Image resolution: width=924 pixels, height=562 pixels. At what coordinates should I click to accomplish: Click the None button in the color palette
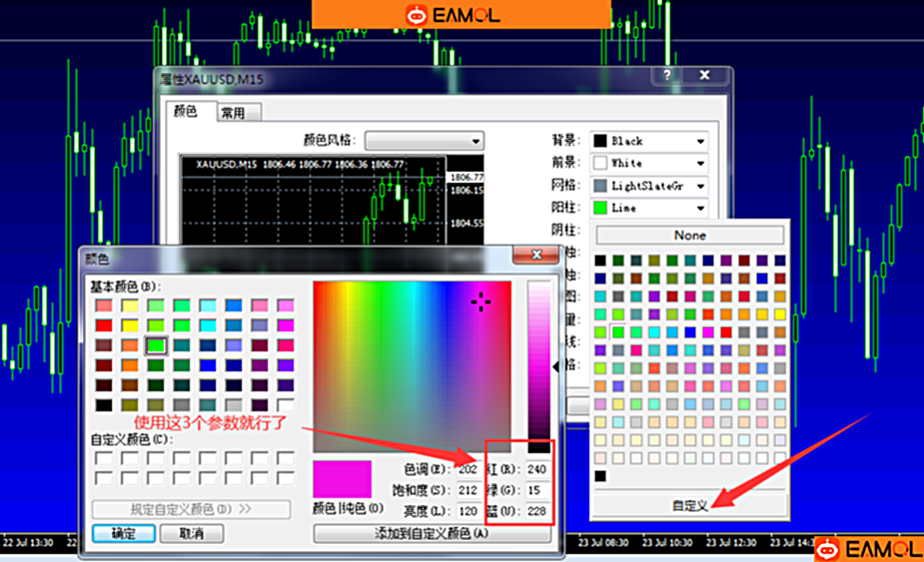689,236
